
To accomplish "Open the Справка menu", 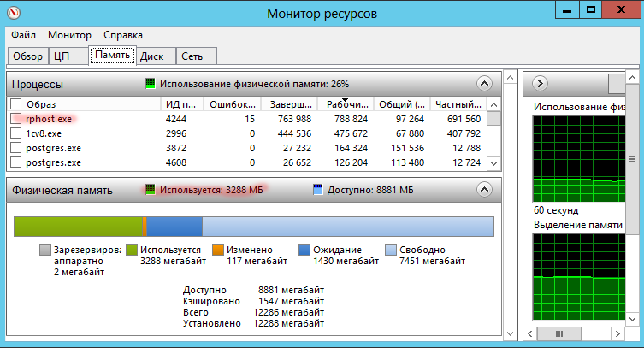I will tap(123, 35).
